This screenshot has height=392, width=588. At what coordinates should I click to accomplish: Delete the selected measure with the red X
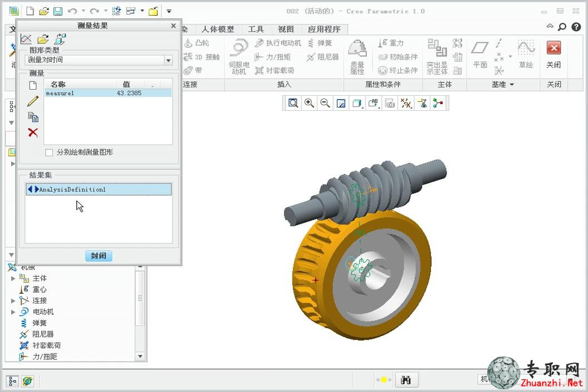(33, 133)
